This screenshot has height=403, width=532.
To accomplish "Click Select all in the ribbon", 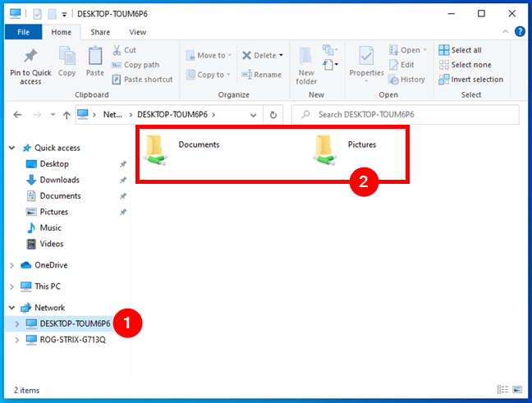I will (x=460, y=50).
